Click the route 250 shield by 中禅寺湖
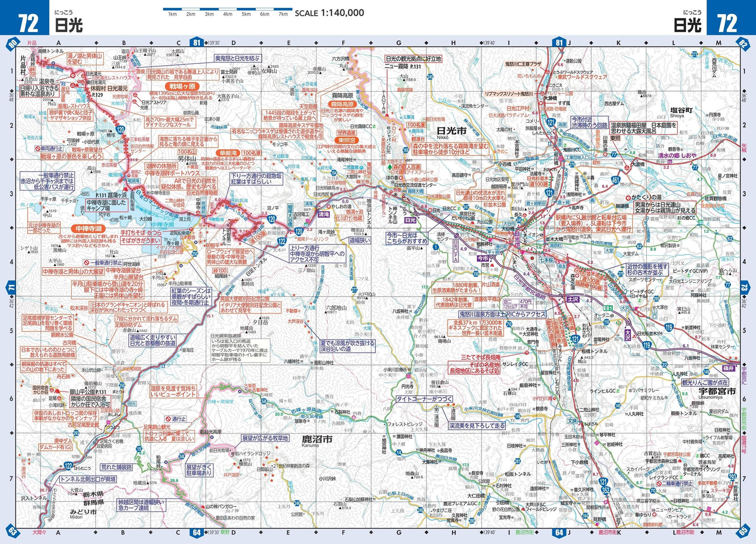The width and height of the screenshot is (756, 544). pyautogui.click(x=194, y=253)
